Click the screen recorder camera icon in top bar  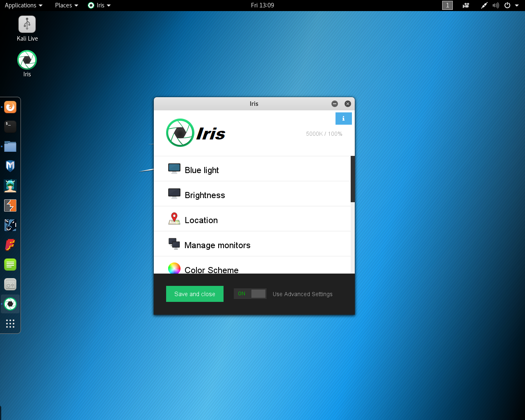pos(466,5)
